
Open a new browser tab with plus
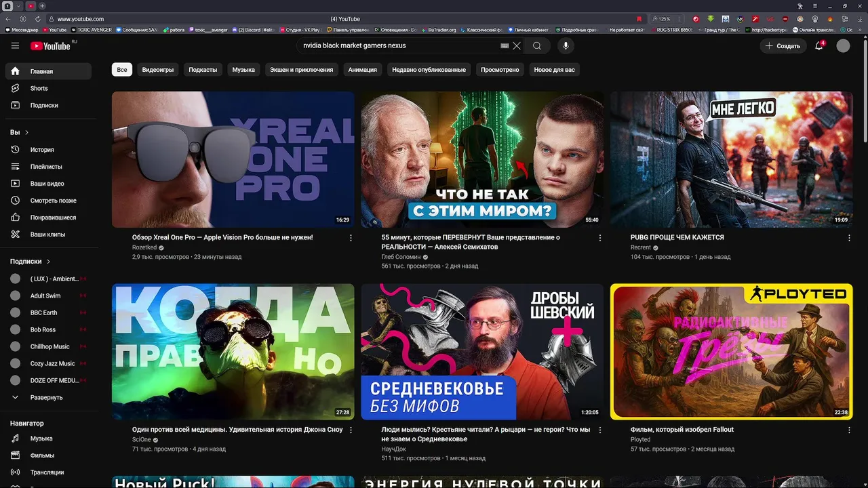coord(42,5)
